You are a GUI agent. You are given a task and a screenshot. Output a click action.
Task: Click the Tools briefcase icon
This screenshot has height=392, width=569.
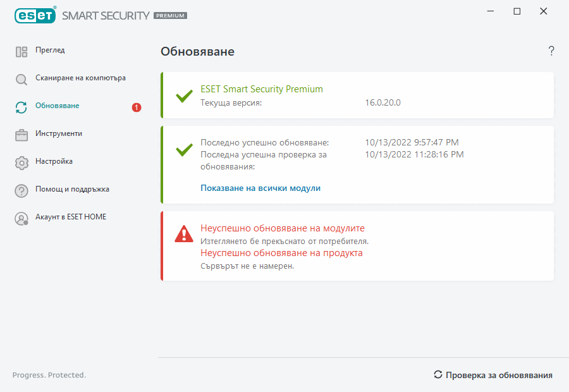coord(21,135)
